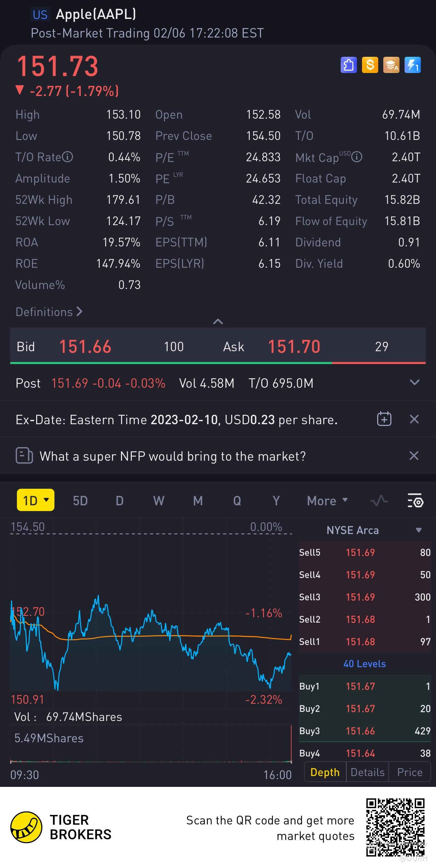The width and height of the screenshot is (436, 868).
Task: Switch chart to Y yearly timeframe
Action: pos(276,501)
